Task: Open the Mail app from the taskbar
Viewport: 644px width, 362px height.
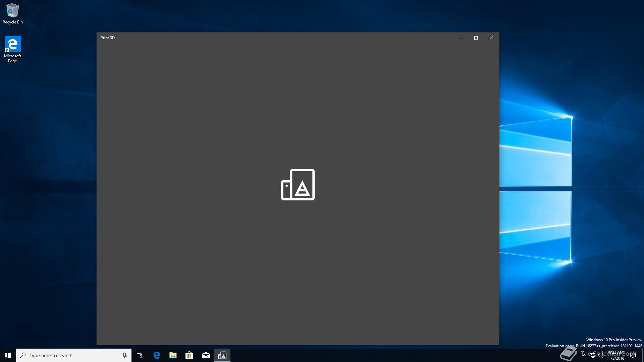Action: point(206,355)
